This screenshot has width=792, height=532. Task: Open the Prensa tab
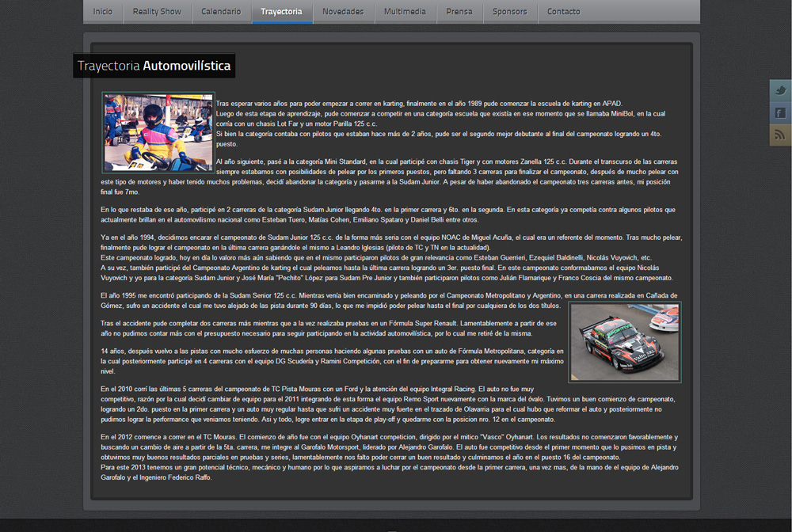[459, 12]
